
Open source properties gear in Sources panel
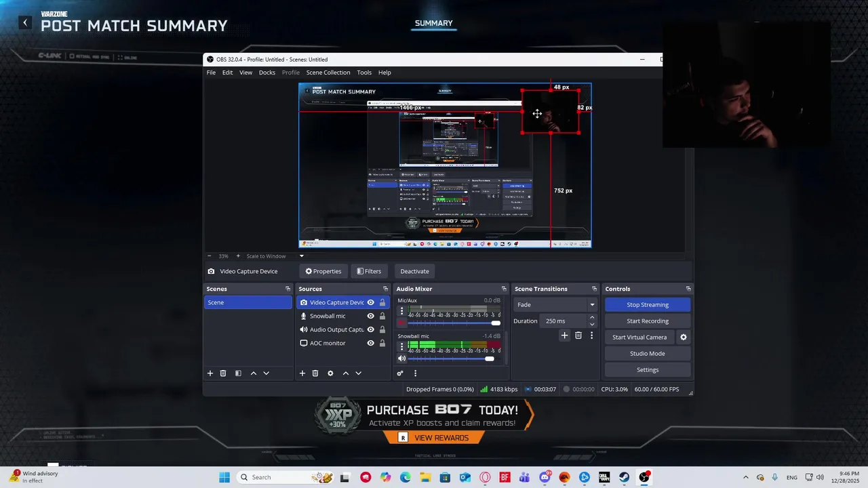(x=330, y=373)
